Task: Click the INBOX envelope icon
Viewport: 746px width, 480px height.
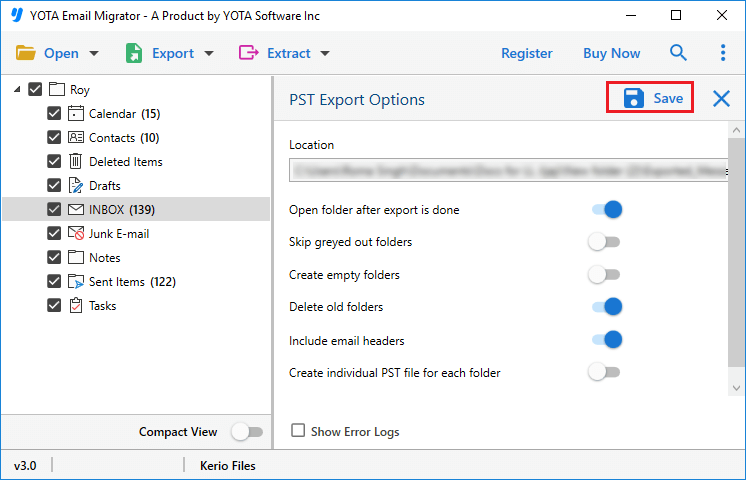Action: [x=76, y=209]
